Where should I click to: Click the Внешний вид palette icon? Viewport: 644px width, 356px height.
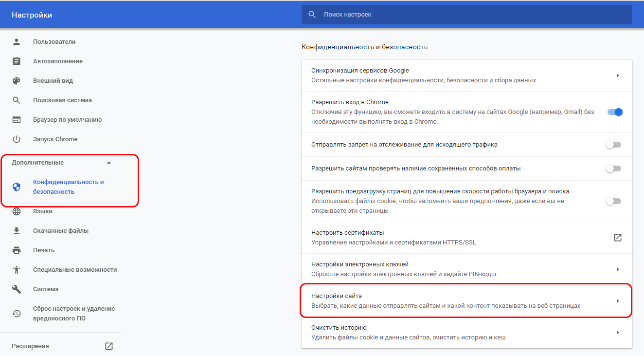pos(17,81)
